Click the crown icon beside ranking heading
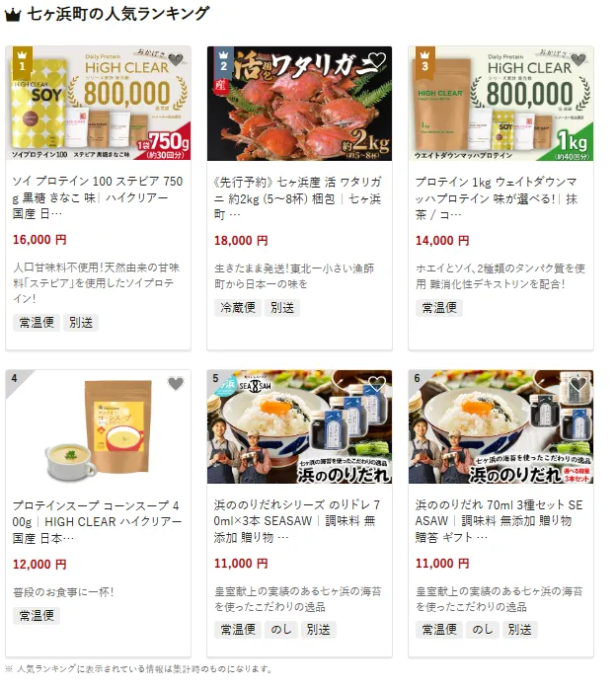 [x=13, y=15]
